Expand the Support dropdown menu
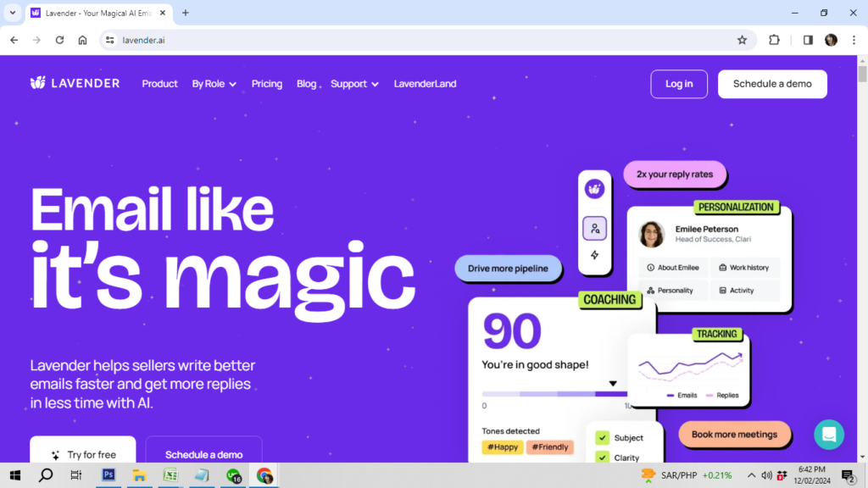Screen dimensions: 868x488 pyautogui.click(x=354, y=84)
